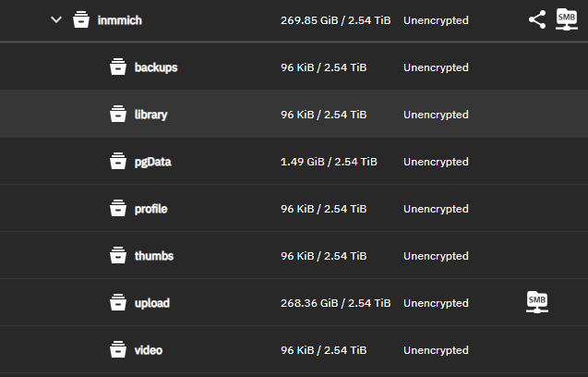Click the upload dataset icon
588x377 pixels.
click(117, 303)
